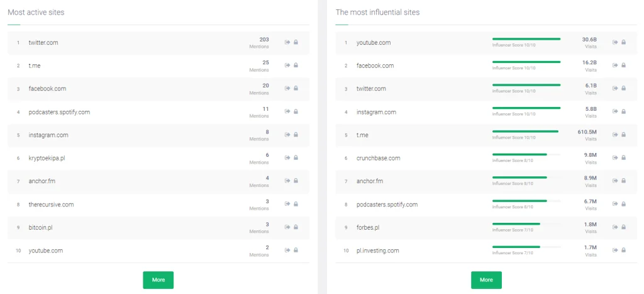This screenshot has width=644, height=294.
Task: Click the lock icon for youtube.com in the influential list
Action: [623, 42]
